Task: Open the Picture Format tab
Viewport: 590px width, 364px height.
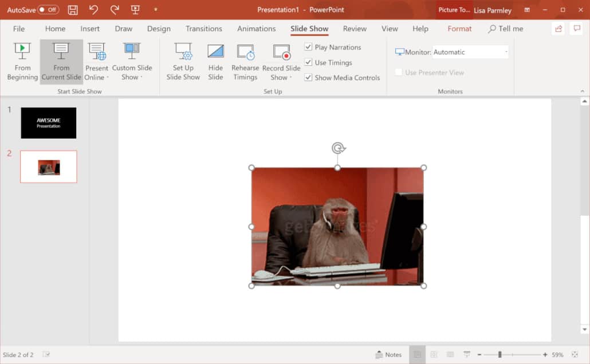Action: (x=459, y=29)
